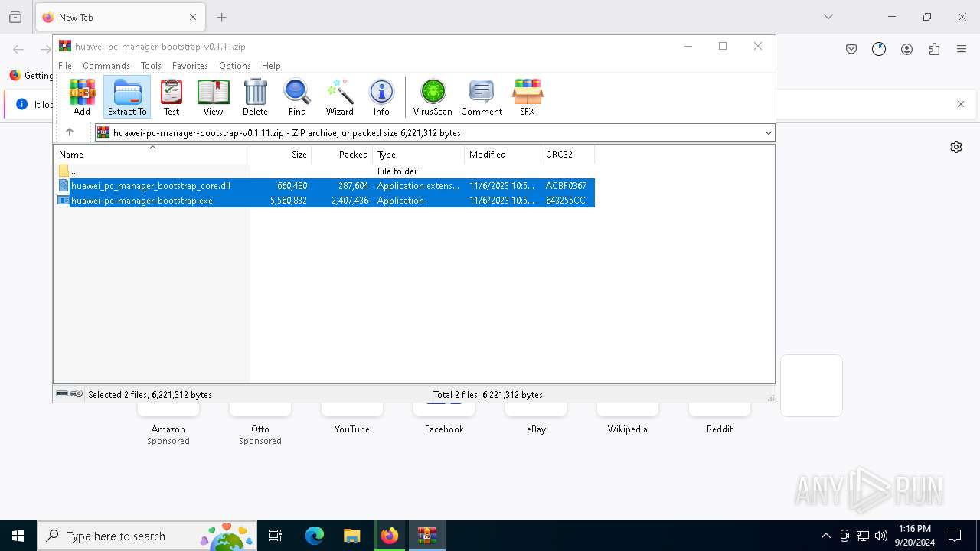
Task: Sort by Size column header
Action: point(281,155)
